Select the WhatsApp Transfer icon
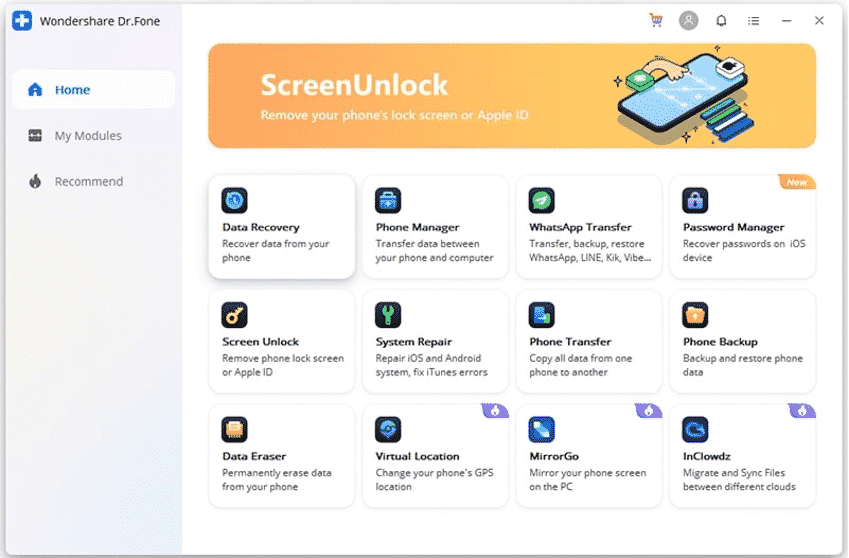This screenshot has width=849, height=558. point(542,200)
